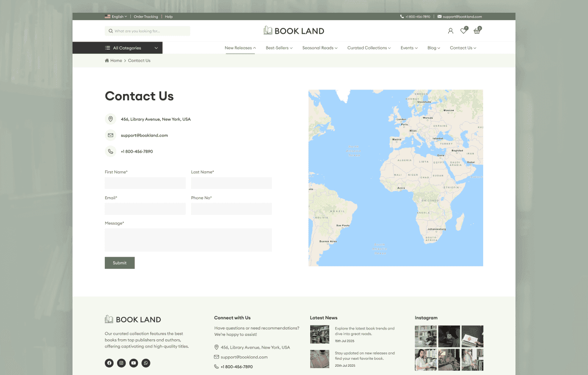Screen dimensions: 588x375
Task: Expand the Seasonal Reads menu
Action: coord(320,48)
